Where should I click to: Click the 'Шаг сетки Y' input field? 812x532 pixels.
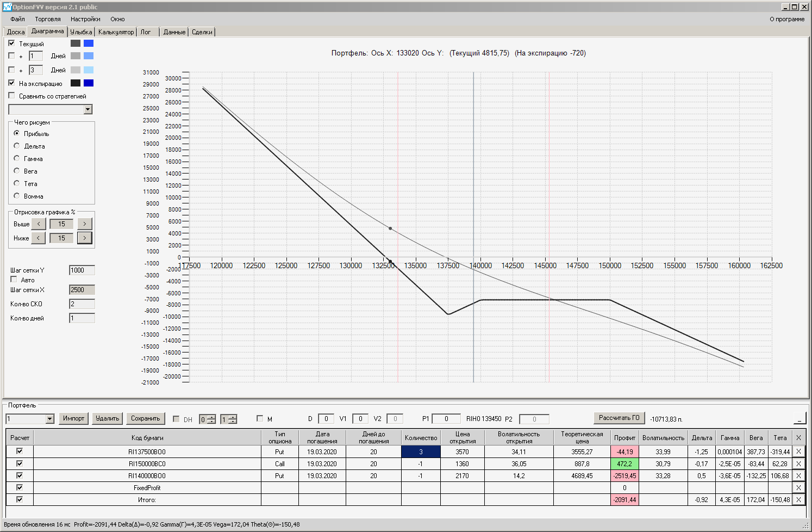pos(82,270)
